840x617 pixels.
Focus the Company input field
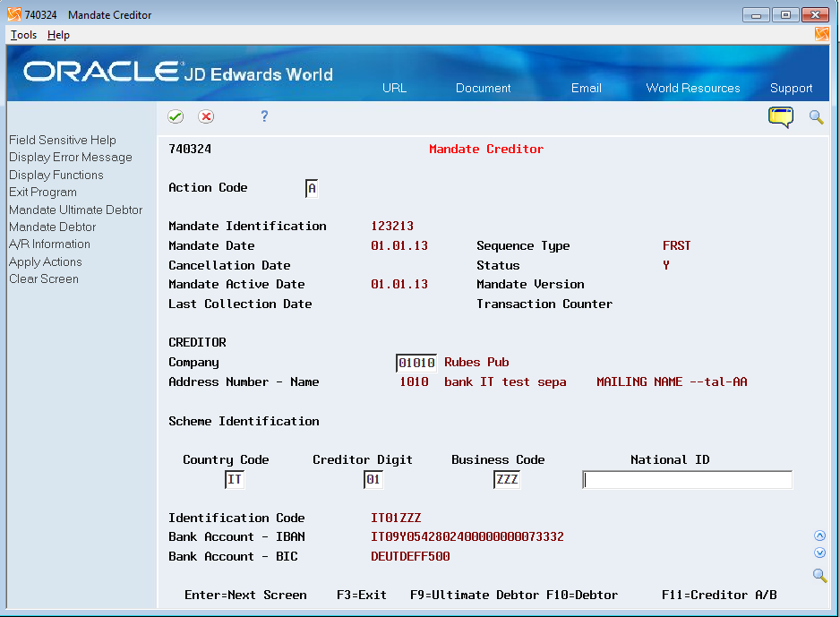coord(416,363)
